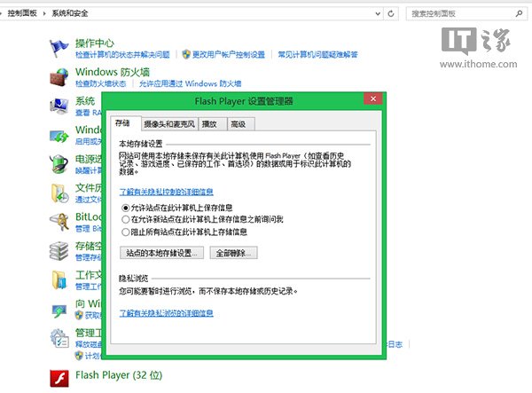Open the 系统 computer icon
Viewport: 532px width, 393px height.
[x=59, y=106]
